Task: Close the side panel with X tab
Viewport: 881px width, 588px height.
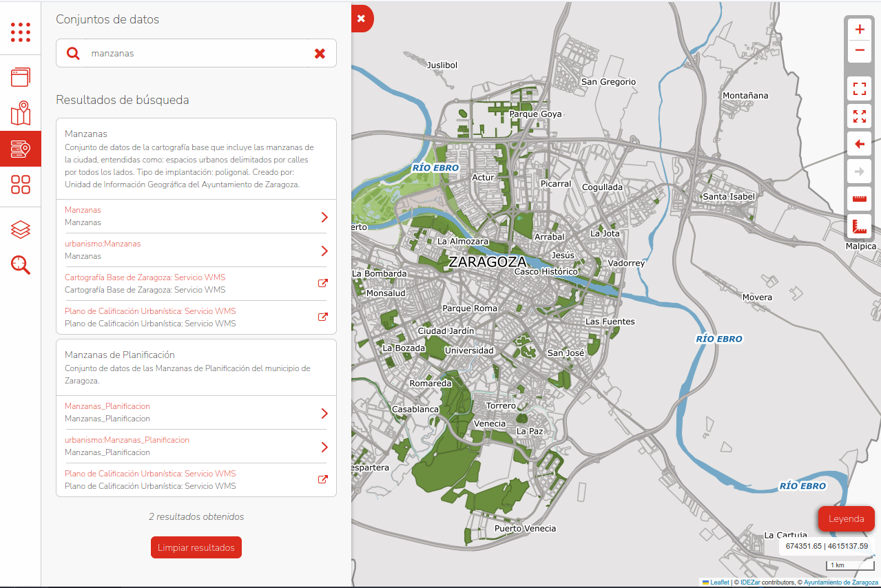Action: point(361,19)
